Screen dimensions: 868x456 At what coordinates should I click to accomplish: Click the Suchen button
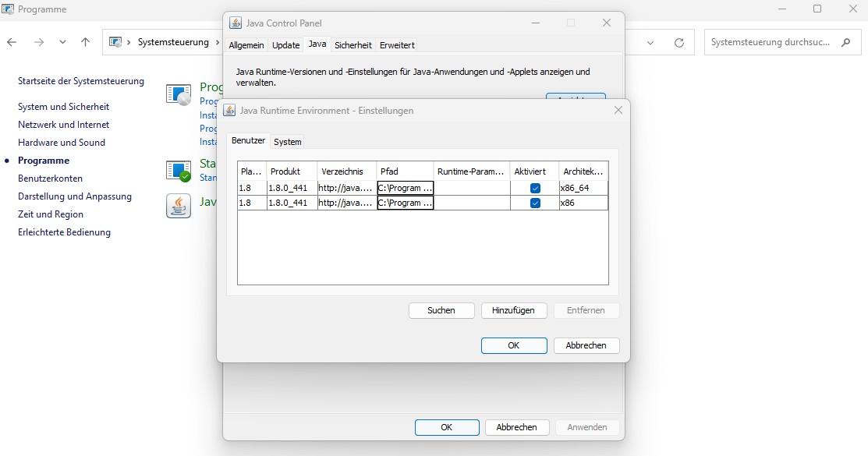coord(441,310)
